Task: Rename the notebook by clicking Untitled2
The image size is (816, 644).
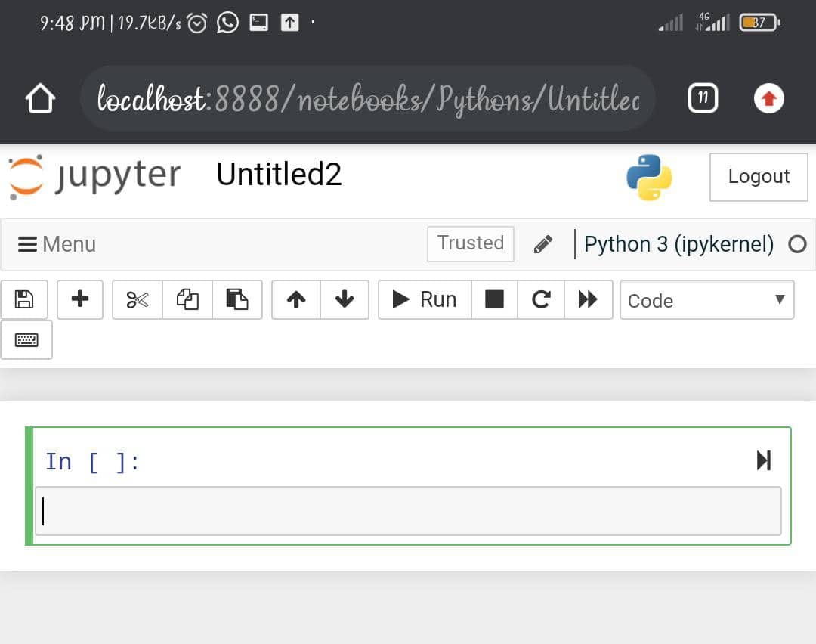Action: (279, 175)
